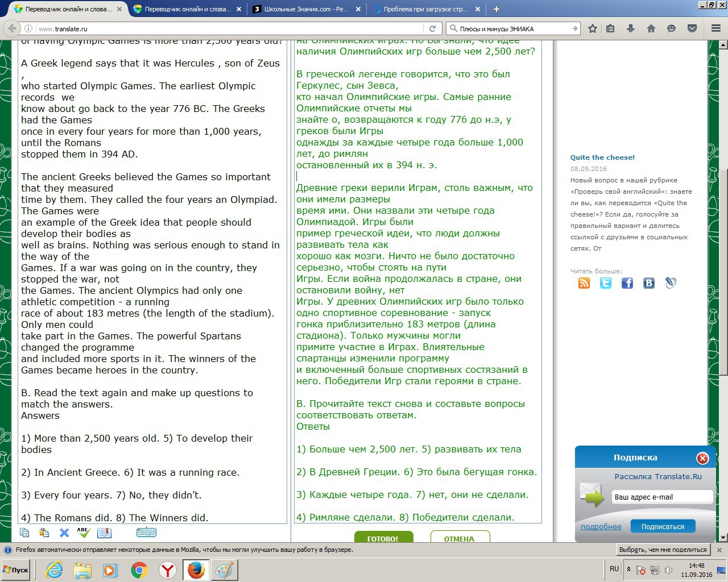Open the virtual keyboard icon

tap(146, 533)
